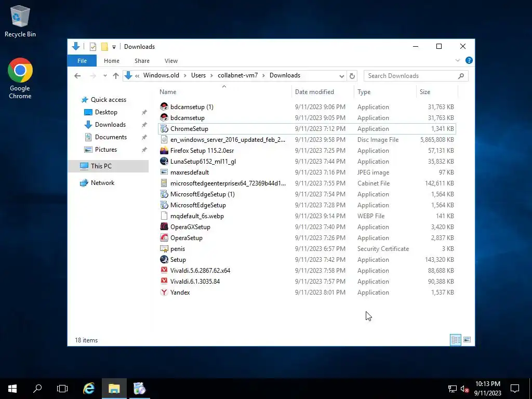Screen dimensions: 532x399
Task: Expand the ribbon with the chevron
Action: coord(457,60)
